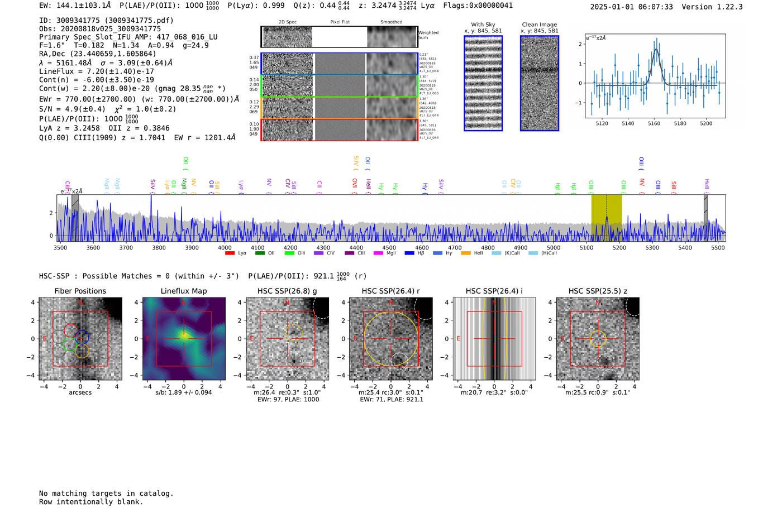Image resolution: width=782 pixels, height=532 pixels.
Task: Click the "Version 1.22.3" label
Action: pyautogui.click(x=712, y=7)
